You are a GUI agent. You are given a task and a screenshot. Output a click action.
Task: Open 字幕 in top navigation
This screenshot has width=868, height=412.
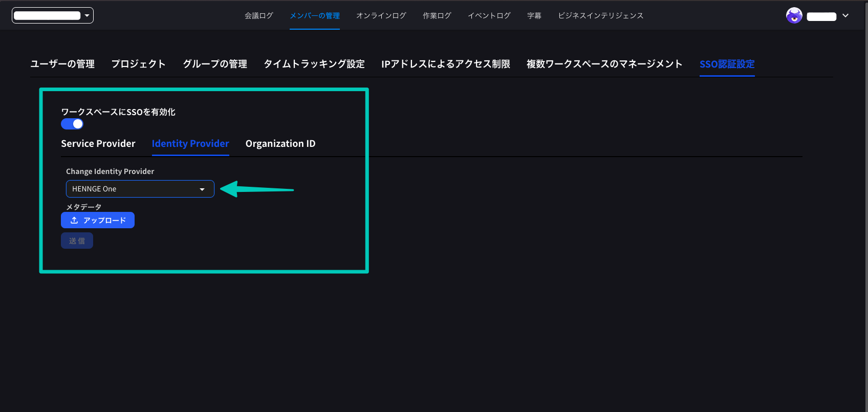(x=534, y=16)
